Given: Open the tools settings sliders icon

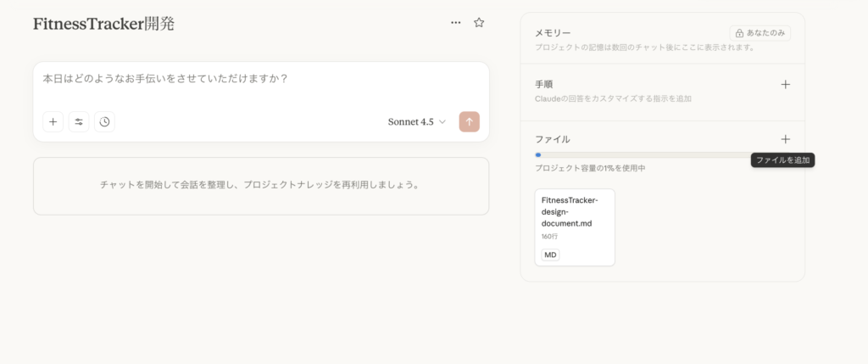Looking at the screenshot, I should tap(79, 122).
